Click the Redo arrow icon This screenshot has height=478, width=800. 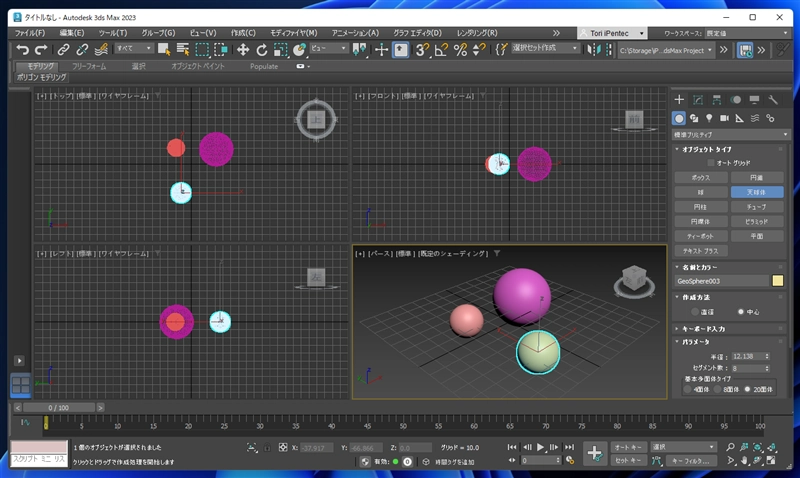pos(41,49)
